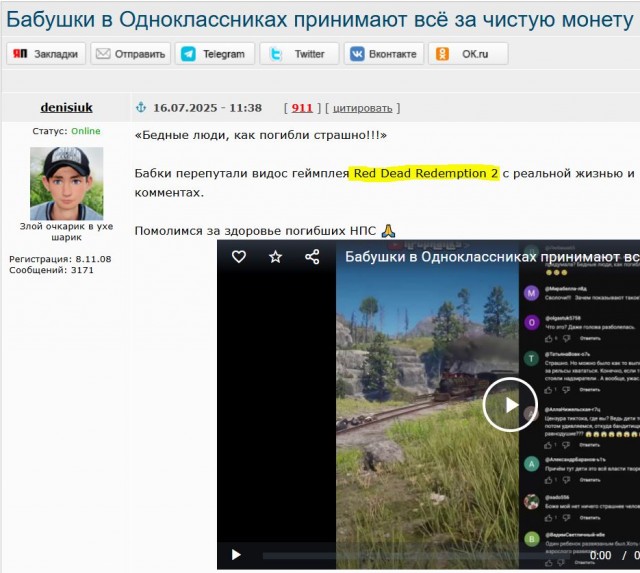640x573 pixels.
Task: Share the post via Telegram button
Action: pos(215,54)
